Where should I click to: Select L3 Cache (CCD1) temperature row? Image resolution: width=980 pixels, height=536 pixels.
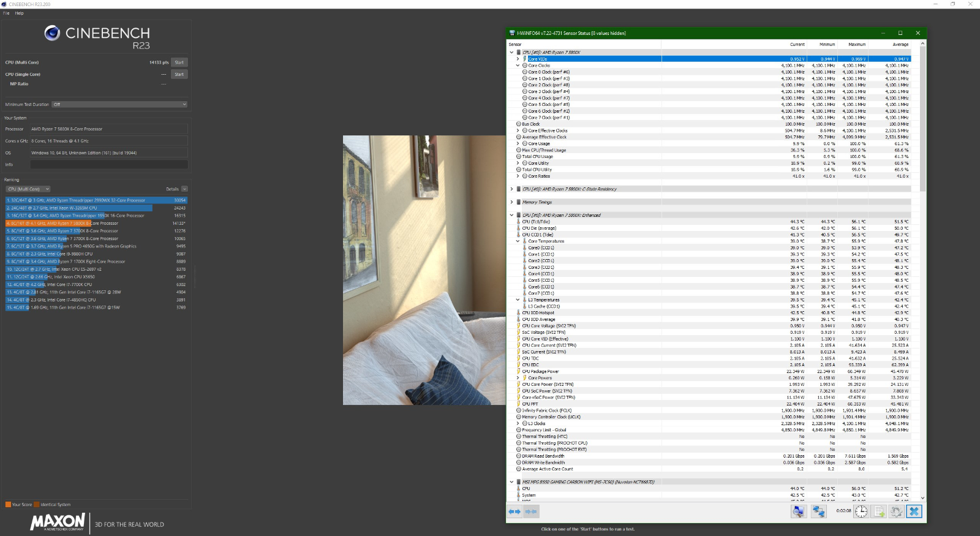click(709, 306)
